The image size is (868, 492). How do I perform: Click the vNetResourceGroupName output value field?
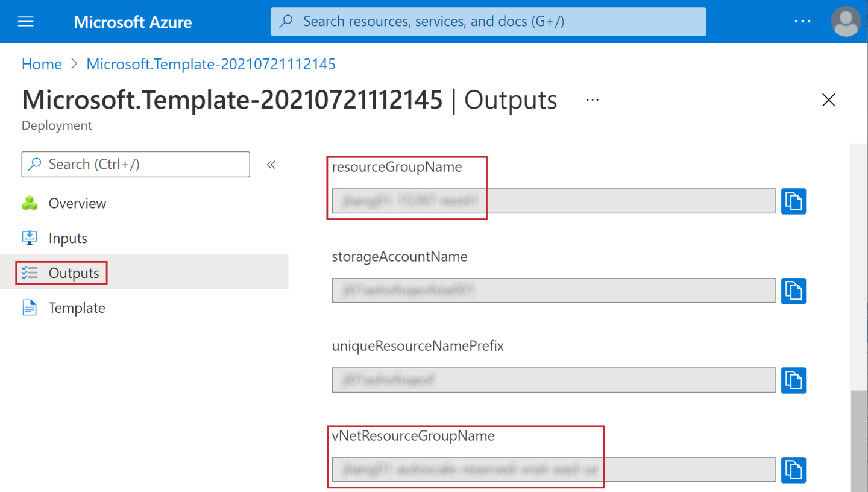pyautogui.click(x=553, y=470)
